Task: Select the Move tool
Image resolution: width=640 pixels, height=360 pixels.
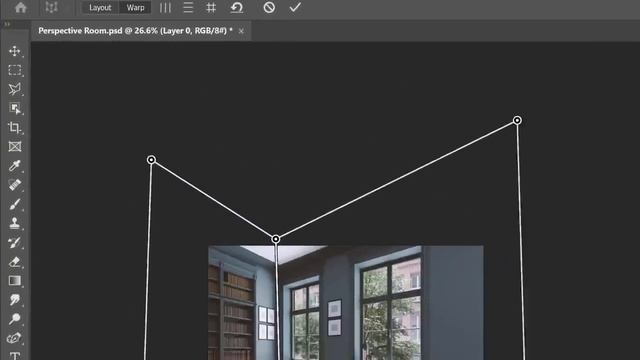Action: (x=15, y=51)
